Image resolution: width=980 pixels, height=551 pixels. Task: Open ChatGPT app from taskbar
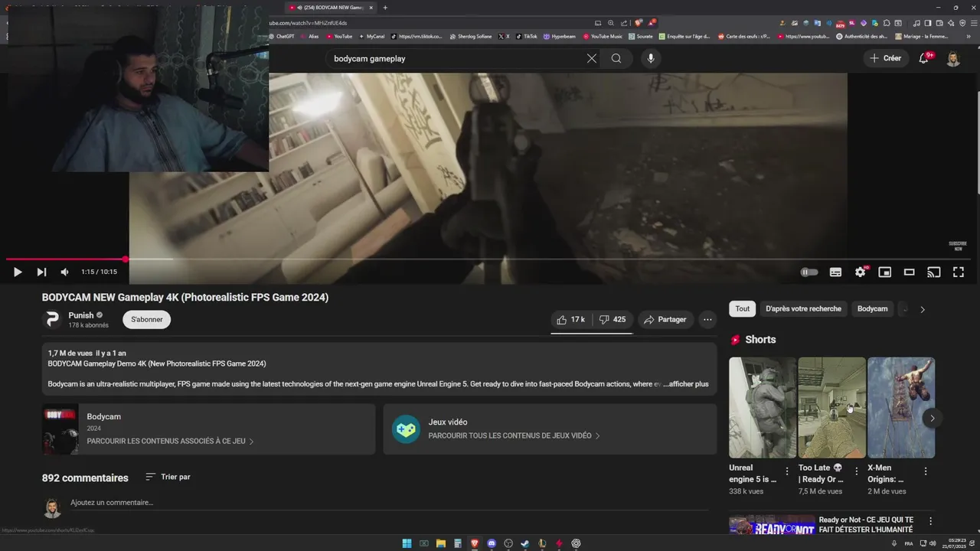(x=576, y=543)
